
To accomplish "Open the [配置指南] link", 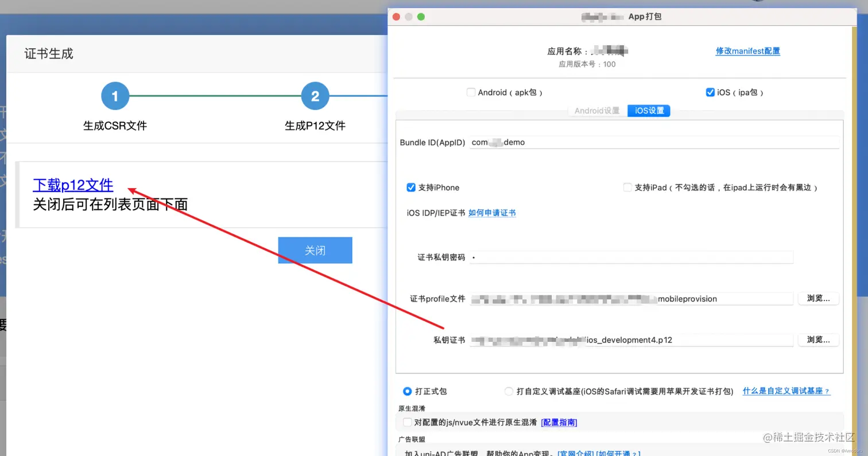I will tap(559, 422).
